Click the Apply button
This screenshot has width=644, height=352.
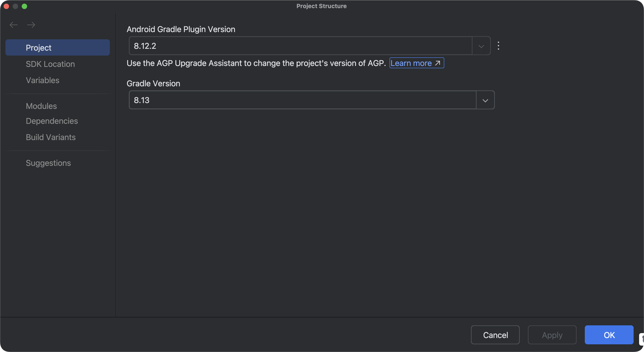click(x=552, y=335)
